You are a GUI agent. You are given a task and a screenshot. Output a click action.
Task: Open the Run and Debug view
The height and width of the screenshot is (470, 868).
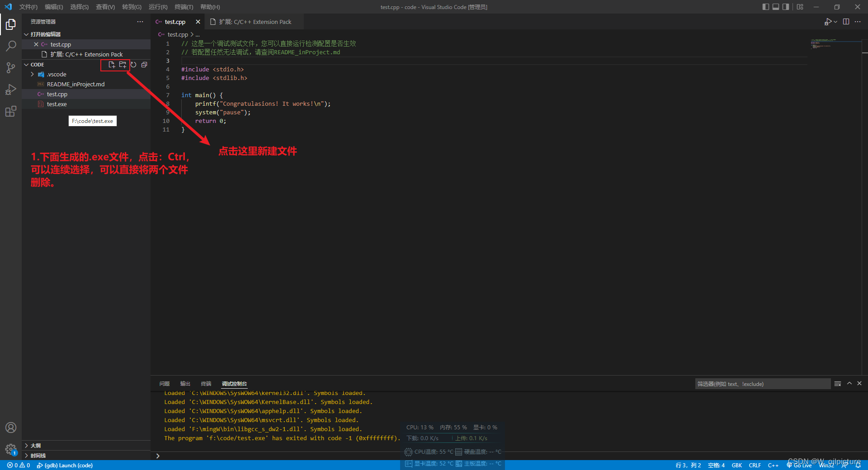[11, 89]
